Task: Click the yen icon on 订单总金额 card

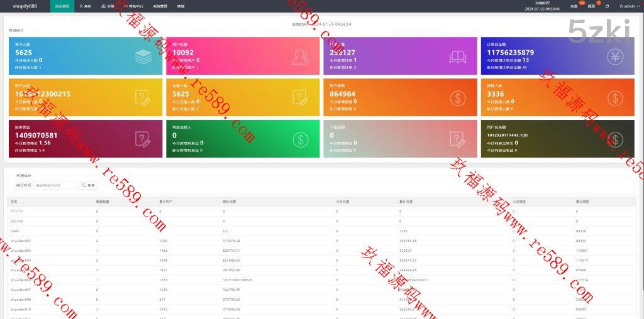Action: [x=615, y=57]
